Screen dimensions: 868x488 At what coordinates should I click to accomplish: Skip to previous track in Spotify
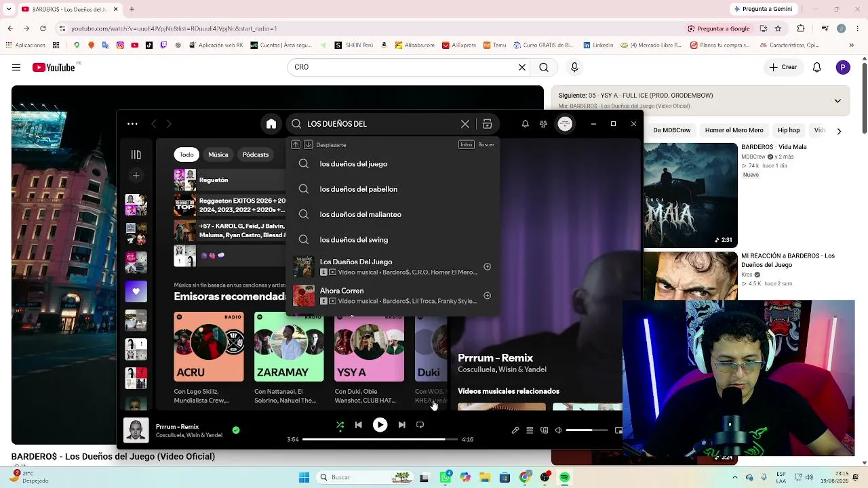(x=359, y=425)
